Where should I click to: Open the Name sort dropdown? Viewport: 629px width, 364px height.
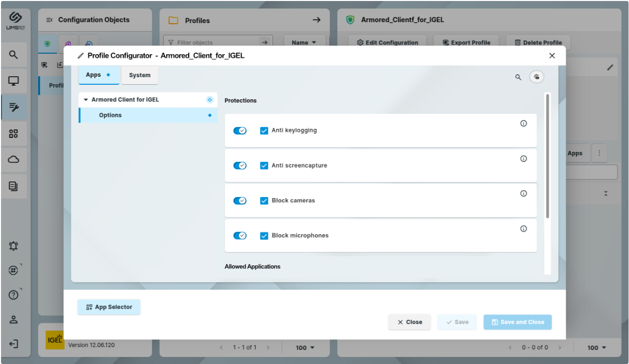click(x=304, y=43)
